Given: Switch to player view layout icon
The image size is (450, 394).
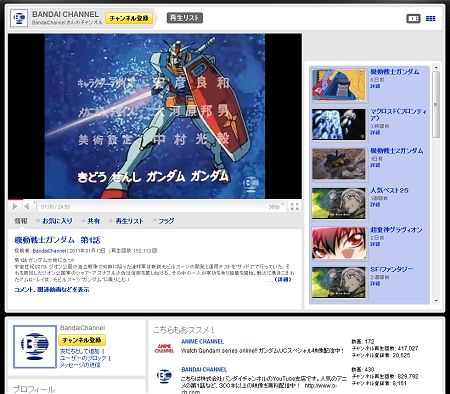Looking at the screenshot, I should (413, 18).
